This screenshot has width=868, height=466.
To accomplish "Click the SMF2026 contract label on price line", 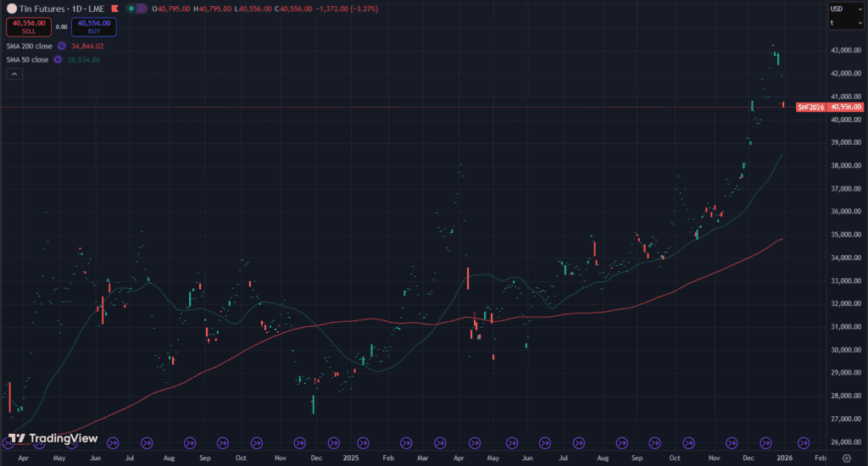I will point(811,108).
